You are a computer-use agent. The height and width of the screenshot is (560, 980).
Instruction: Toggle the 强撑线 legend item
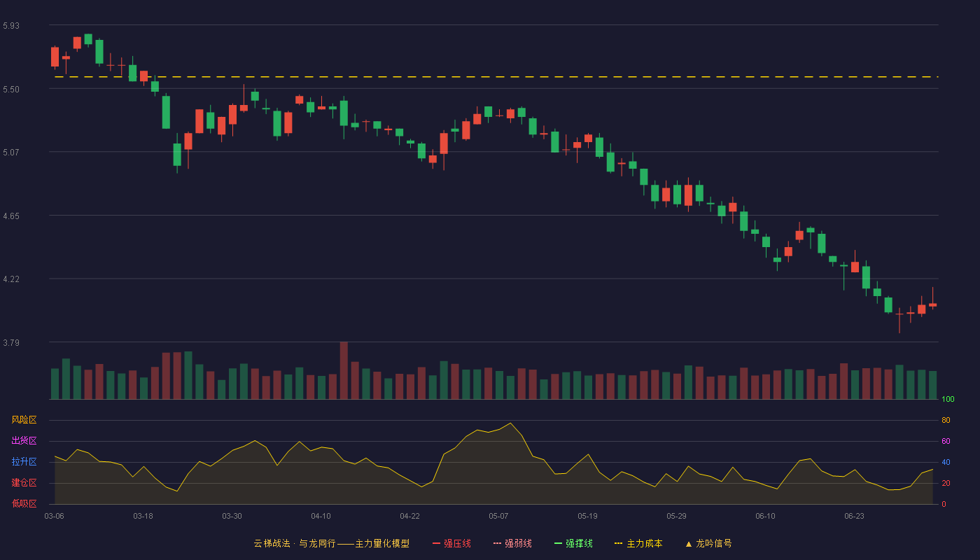point(573,543)
